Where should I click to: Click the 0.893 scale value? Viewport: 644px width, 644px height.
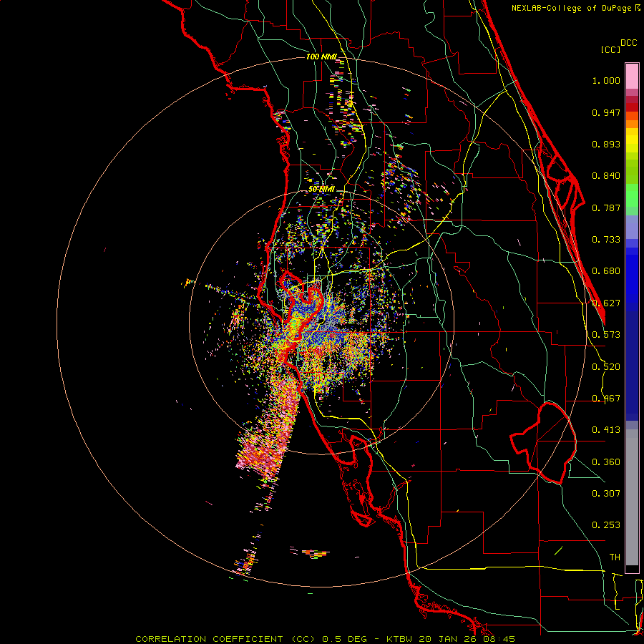pos(606,144)
